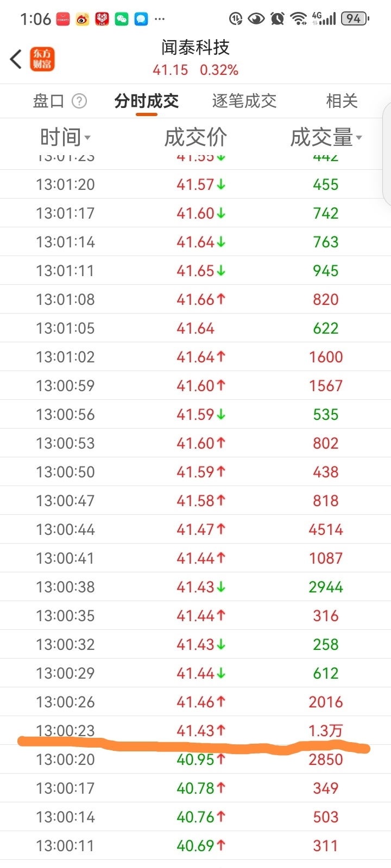Tap the 成交价 column header
The height and width of the screenshot is (868, 391).
[195, 138]
